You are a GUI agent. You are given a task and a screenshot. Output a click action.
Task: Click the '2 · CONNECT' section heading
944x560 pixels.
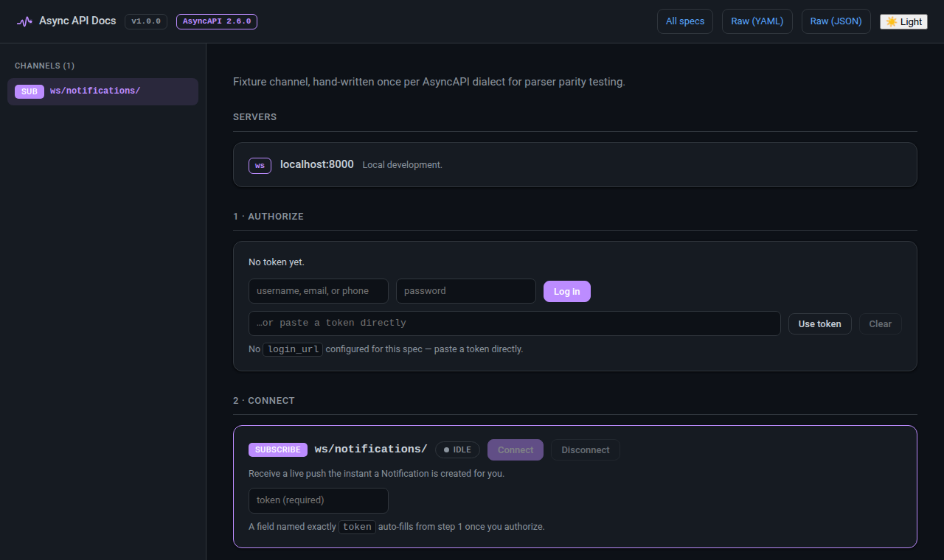point(264,401)
